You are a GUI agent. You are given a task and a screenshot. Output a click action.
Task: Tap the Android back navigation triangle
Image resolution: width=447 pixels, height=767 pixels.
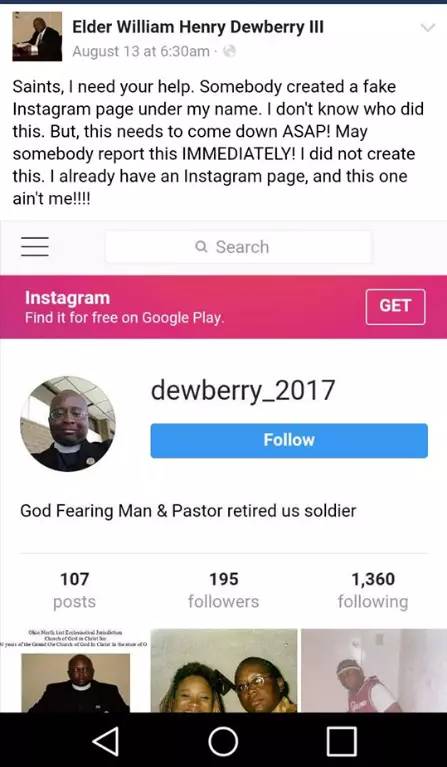coord(106,741)
